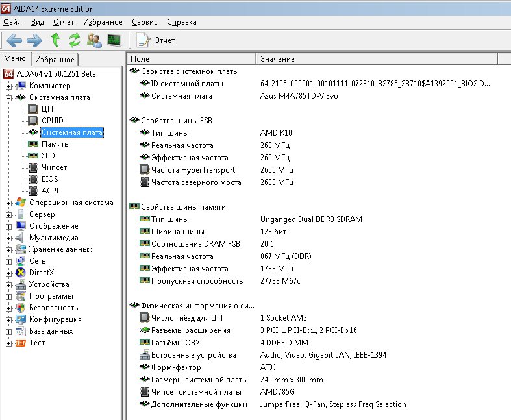Open the Вид menu
The height and width of the screenshot is (420, 511).
point(38,22)
